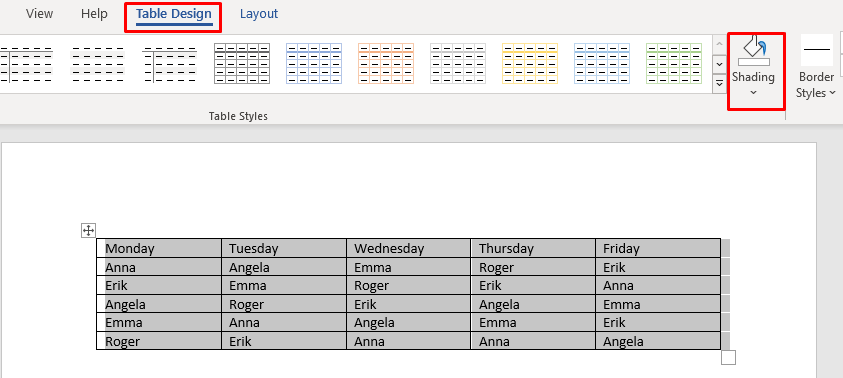Pick the black bordered grid table style
The width and height of the screenshot is (843, 378).
click(x=242, y=63)
